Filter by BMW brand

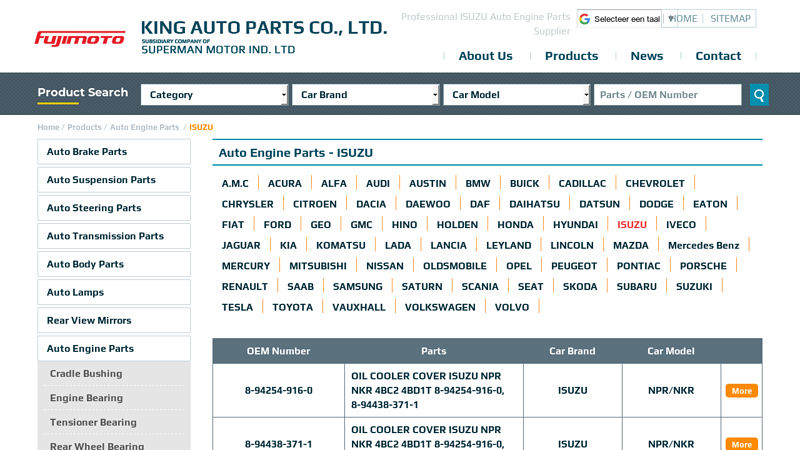pyautogui.click(x=478, y=184)
